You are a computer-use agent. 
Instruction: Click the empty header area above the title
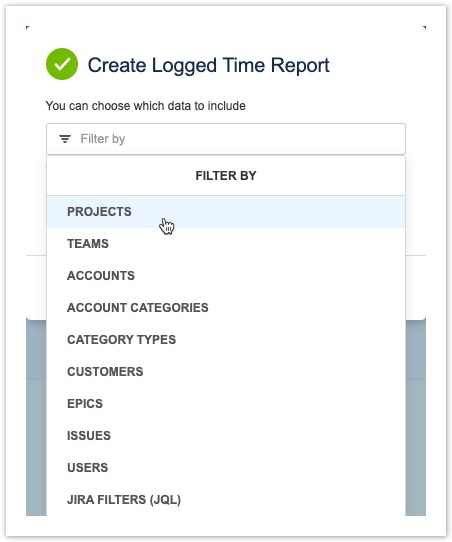pyautogui.click(x=226, y=36)
